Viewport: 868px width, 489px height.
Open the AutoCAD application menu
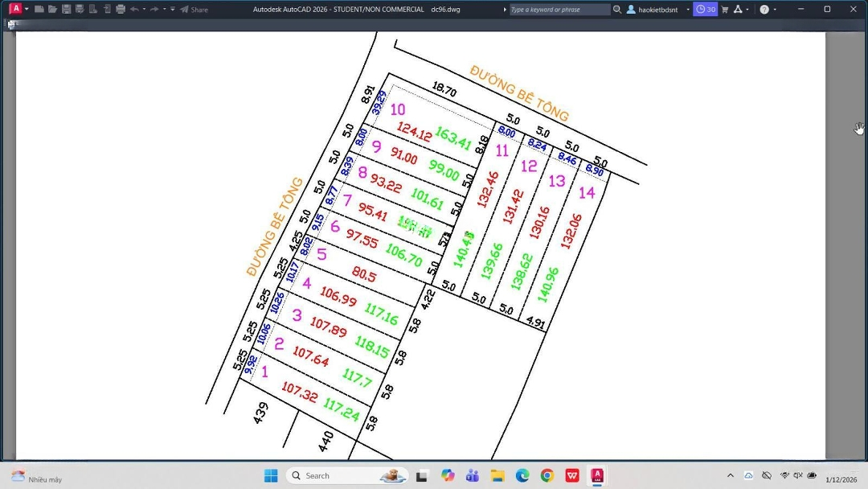tap(15, 9)
